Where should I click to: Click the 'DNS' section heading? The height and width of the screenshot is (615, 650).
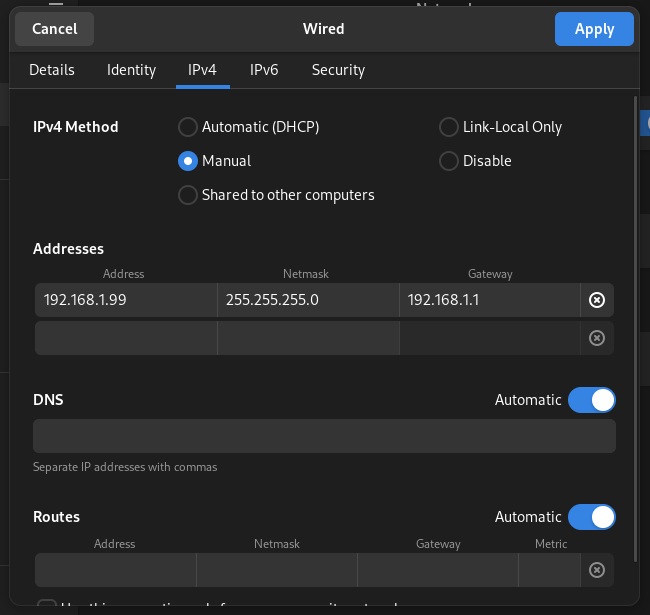click(x=48, y=400)
